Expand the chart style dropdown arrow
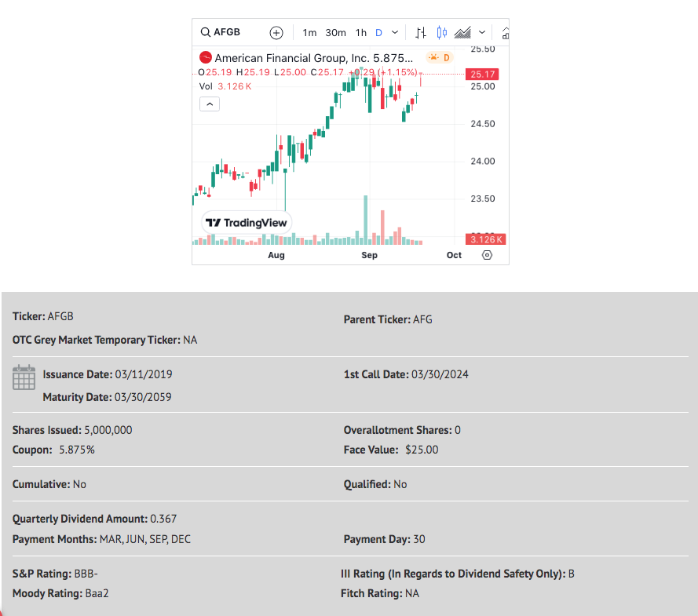The image size is (698, 616). tap(481, 32)
